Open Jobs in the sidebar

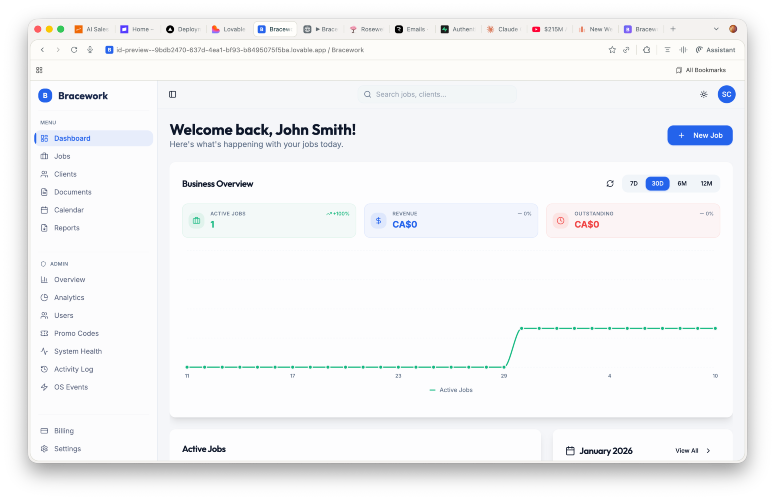point(93,156)
